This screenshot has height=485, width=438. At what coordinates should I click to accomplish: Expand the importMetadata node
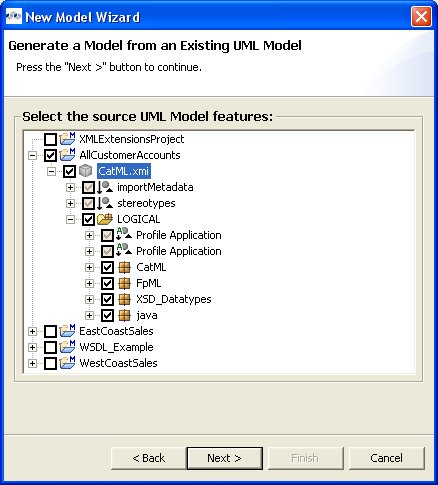pyautogui.click(x=70, y=187)
